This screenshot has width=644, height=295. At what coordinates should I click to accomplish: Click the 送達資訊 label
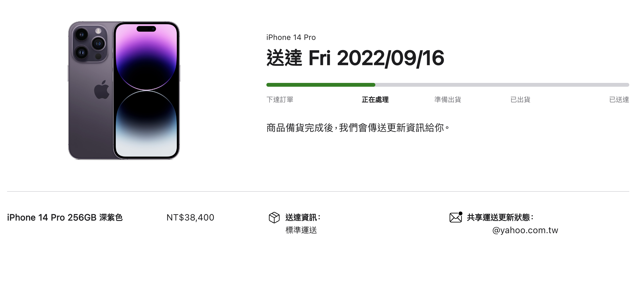point(303,217)
